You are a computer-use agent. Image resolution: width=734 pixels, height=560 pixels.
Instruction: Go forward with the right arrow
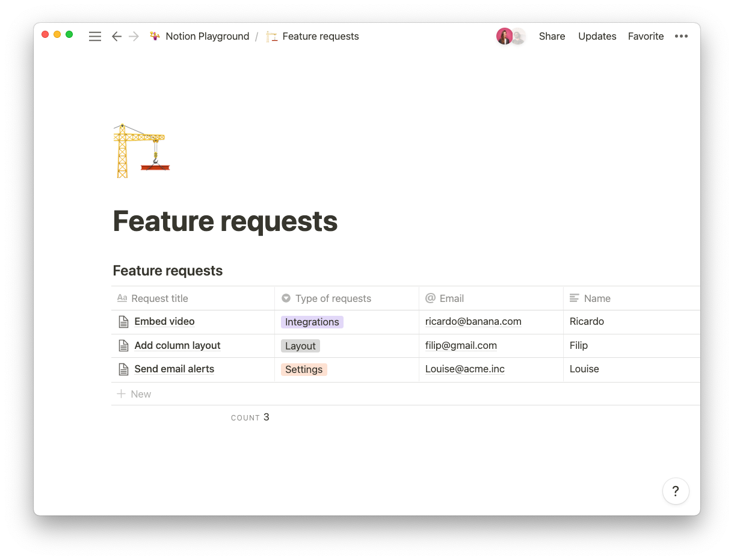point(134,37)
